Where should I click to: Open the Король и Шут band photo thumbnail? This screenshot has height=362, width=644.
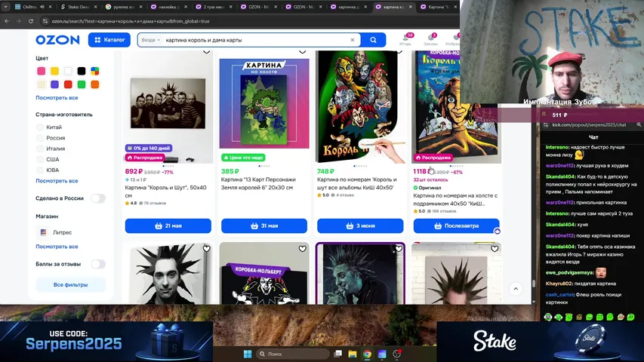pyautogui.click(x=168, y=106)
